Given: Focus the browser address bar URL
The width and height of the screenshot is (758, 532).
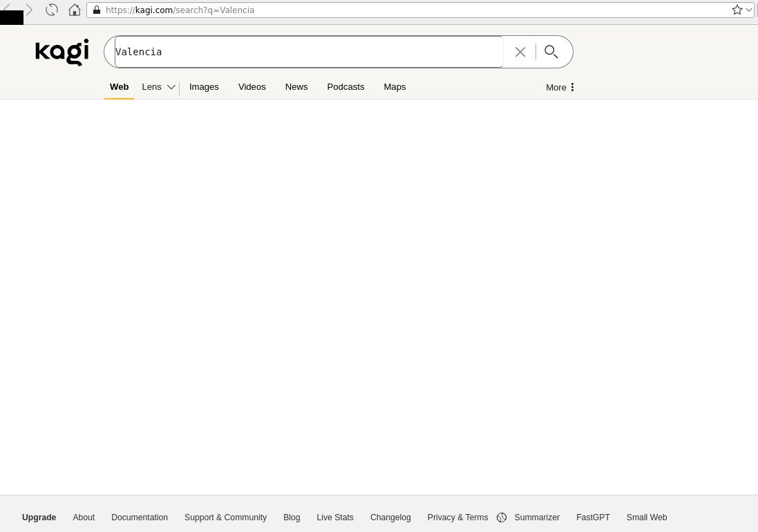Looking at the screenshot, I should (415, 10).
